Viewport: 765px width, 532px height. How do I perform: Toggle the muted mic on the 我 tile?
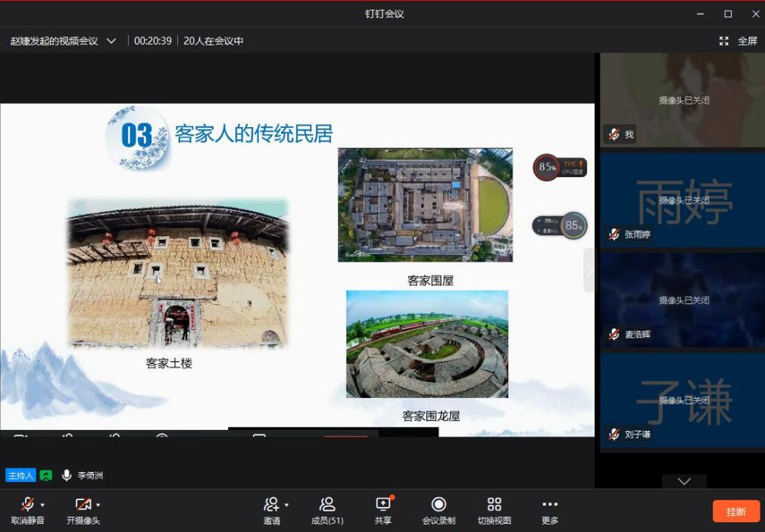(614, 135)
